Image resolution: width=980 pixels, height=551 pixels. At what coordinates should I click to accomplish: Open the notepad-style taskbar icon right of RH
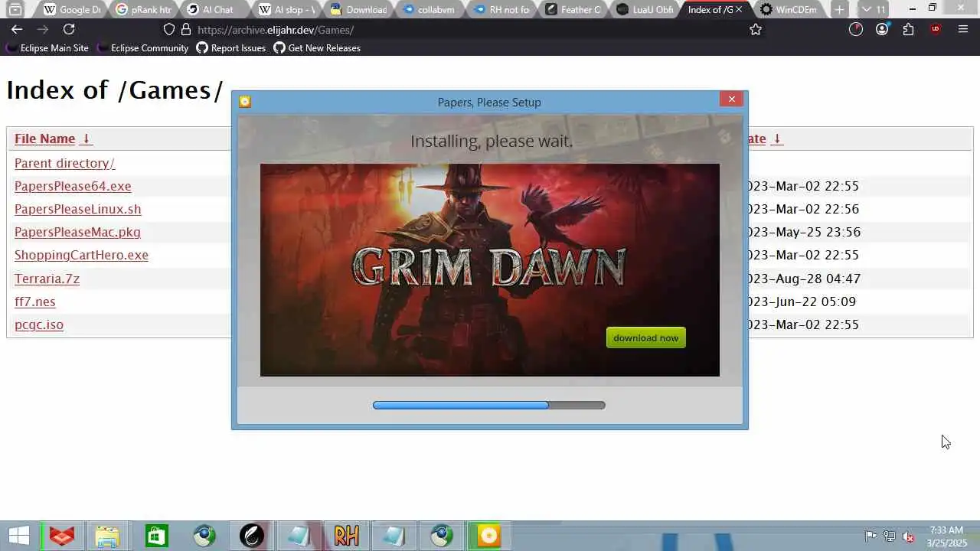394,536
